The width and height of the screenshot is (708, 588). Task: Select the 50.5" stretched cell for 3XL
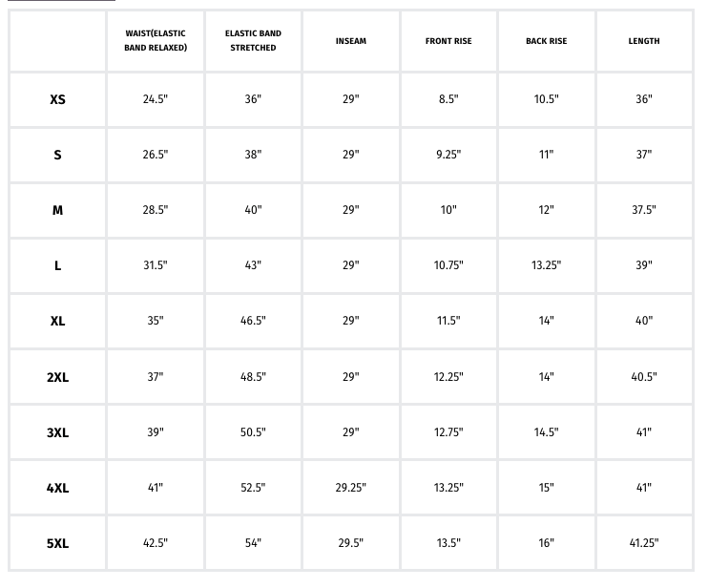point(253,432)
